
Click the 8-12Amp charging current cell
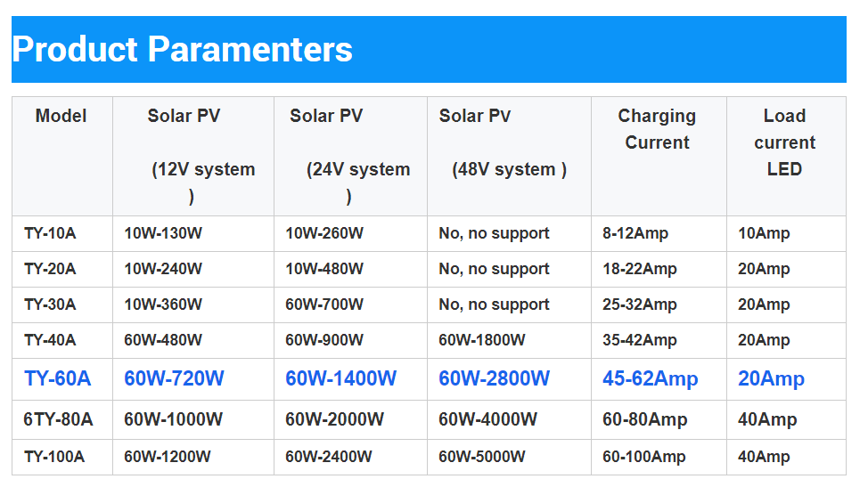click(x=635, y=233)
